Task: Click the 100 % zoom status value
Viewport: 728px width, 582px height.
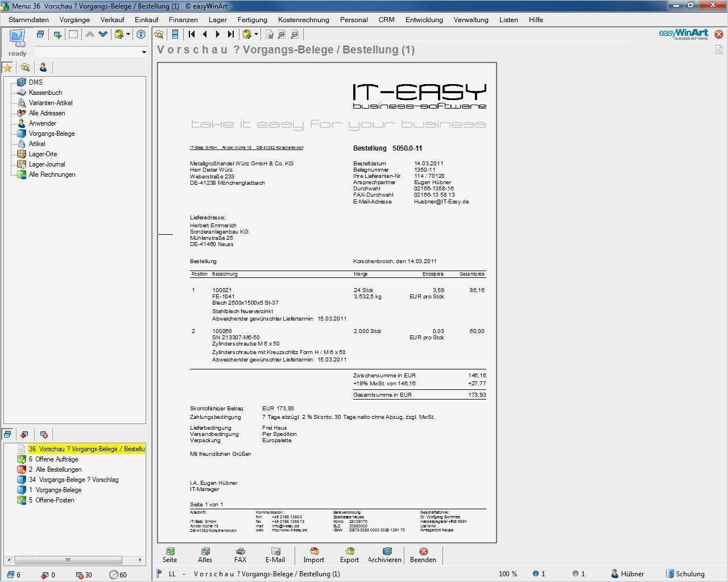Action: [508, 574]
